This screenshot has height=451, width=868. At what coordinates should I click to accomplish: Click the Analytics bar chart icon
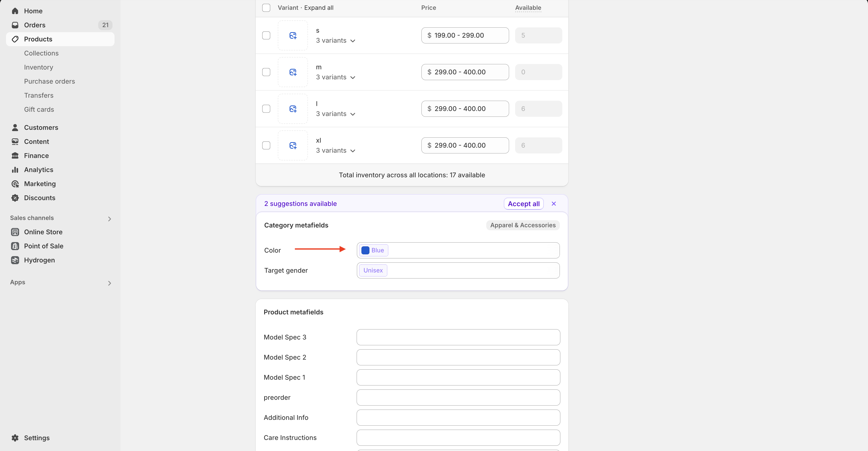click(x=15, y=170)
